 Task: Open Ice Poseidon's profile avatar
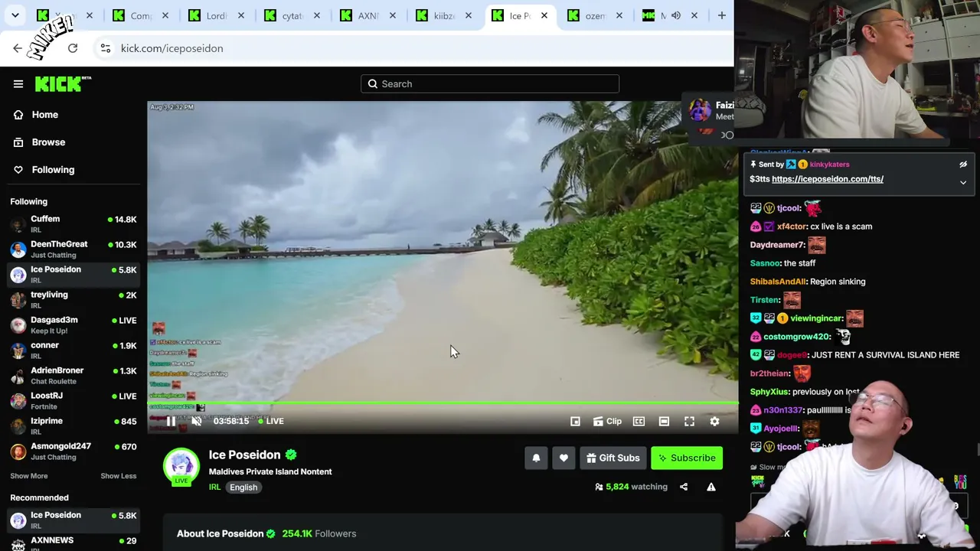pyautogui.click(x=181, y=465)
